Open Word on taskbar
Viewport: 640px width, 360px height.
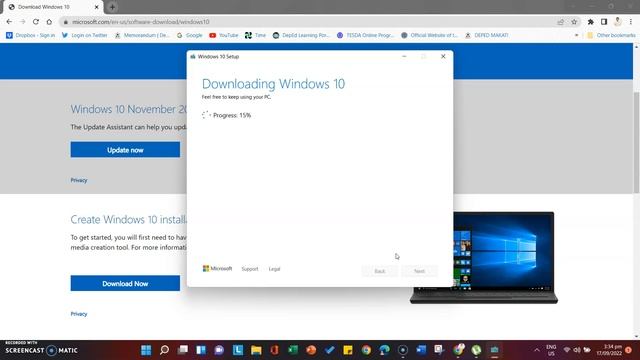tap(421, 350)
